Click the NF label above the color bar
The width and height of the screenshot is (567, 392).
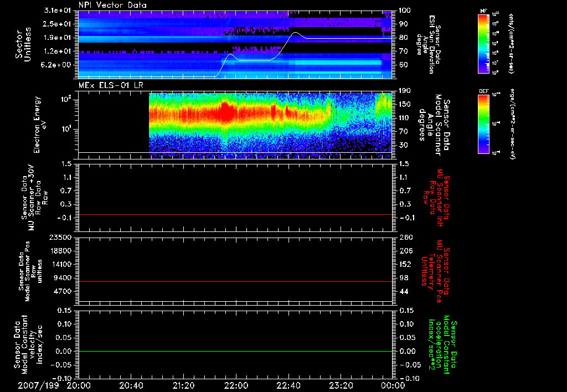coord(483,11)
